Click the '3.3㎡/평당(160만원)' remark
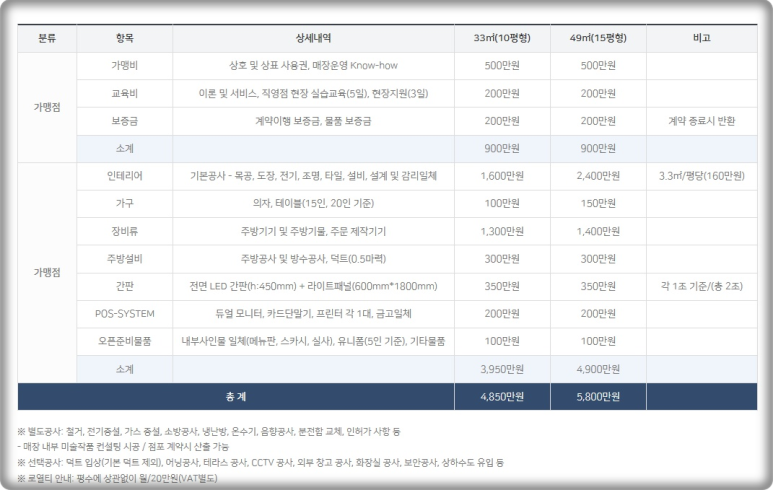This screenshot has width=773, height=490. [702, 176]
